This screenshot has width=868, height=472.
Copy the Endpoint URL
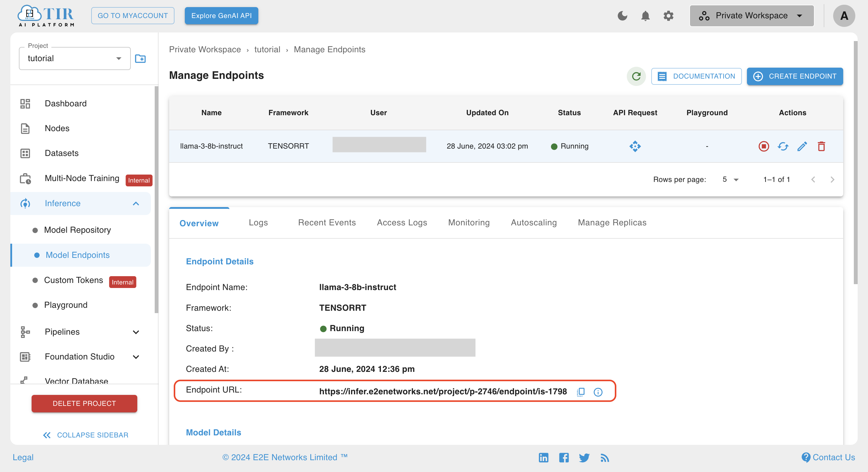[x=580, y=392]
